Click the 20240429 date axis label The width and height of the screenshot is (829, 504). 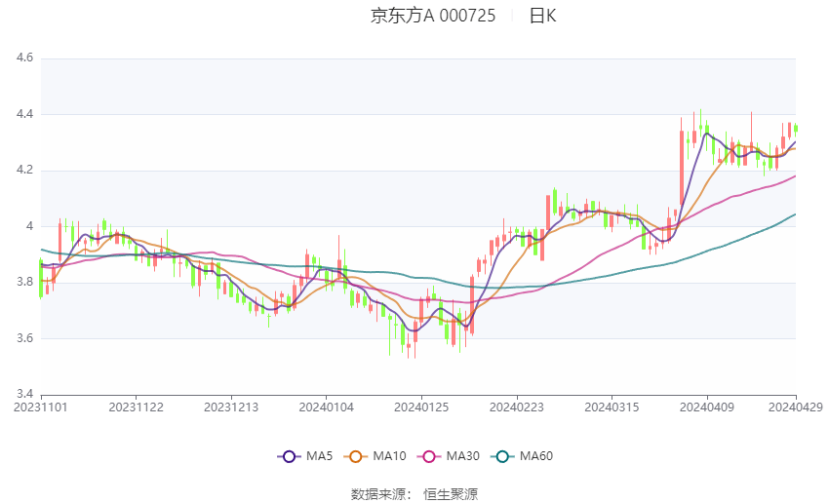pos(796,407)
